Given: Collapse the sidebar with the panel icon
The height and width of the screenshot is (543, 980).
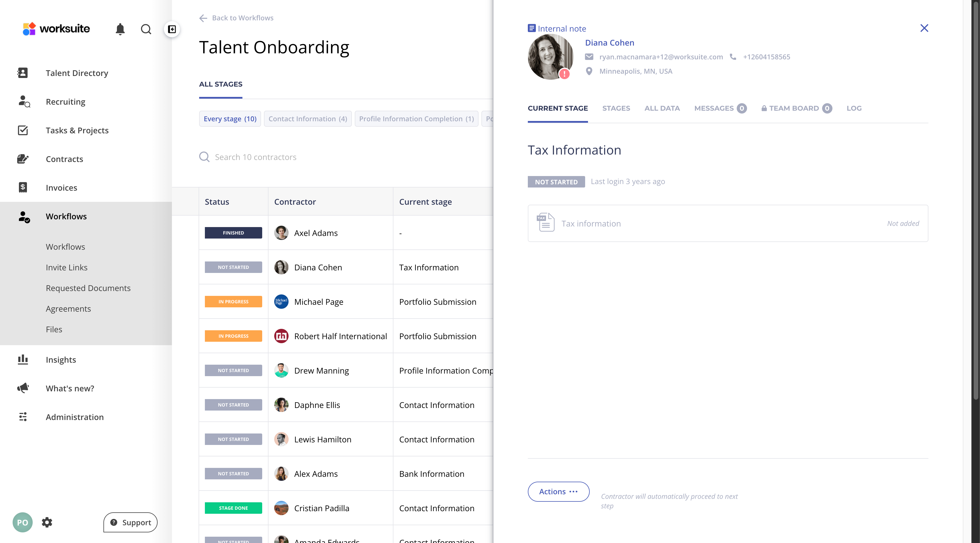Looking at the screenshot, I should click(172, 29).
